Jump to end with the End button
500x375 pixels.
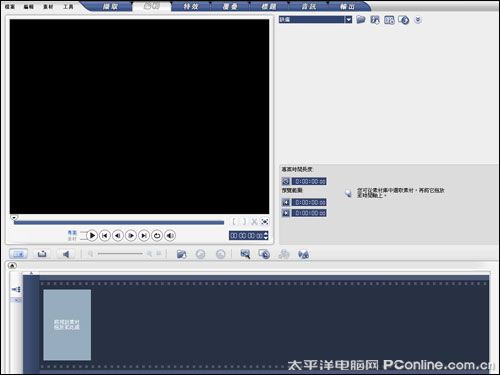pyautogui.click(x=144, y=236)
